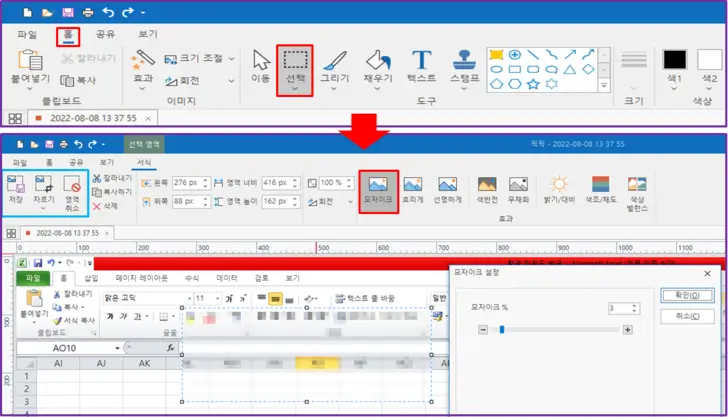
Task: Apply the 모자이크 mosaic effect
Action: click(378, 191)
